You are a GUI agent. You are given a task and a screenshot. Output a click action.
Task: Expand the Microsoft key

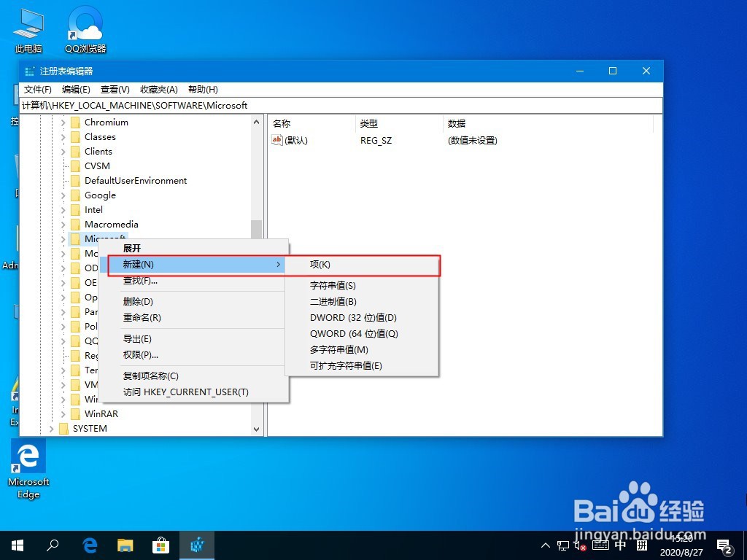tap(63, 239)
